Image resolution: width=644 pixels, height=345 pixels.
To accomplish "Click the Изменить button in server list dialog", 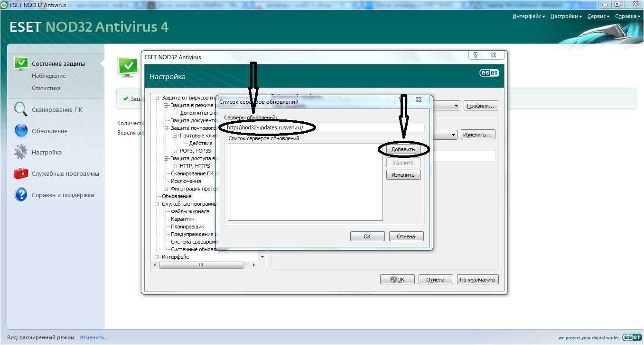I will coord(403,175).
